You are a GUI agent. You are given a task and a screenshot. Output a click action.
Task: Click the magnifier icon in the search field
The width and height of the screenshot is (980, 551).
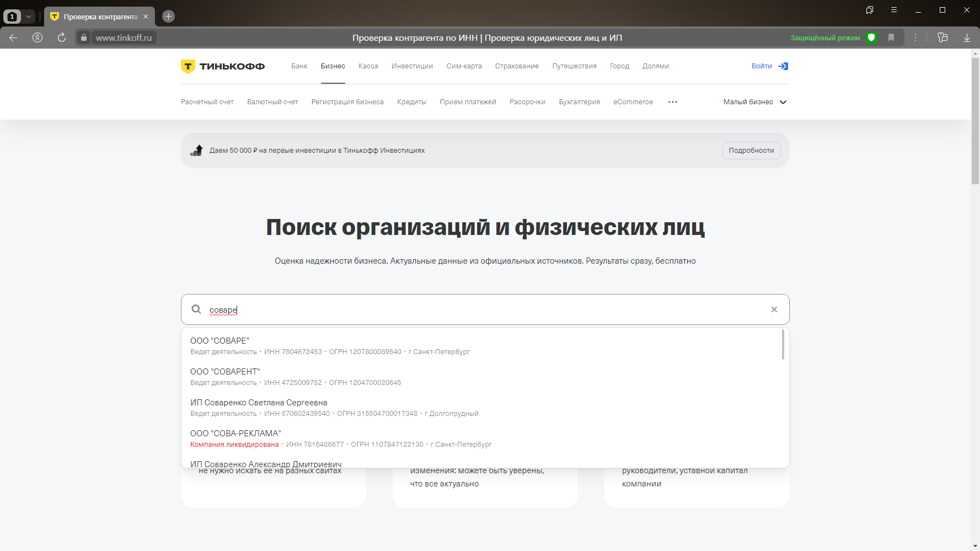196,309
